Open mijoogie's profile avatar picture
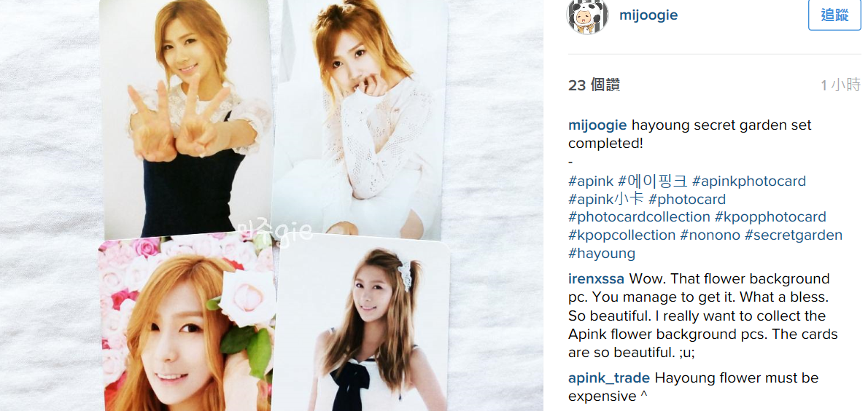This screenshot has height=411, width=868. (x=587, y=15)
